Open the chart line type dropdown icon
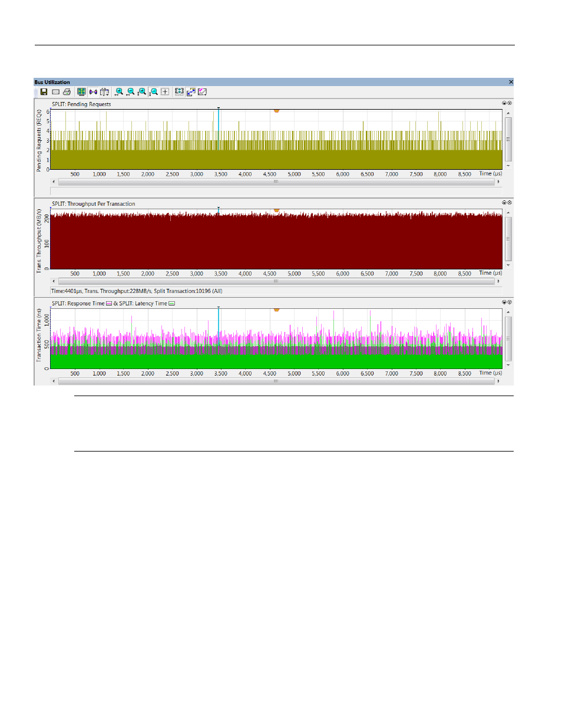Screen dimensions: 562x728 click(x=202, y=92)
